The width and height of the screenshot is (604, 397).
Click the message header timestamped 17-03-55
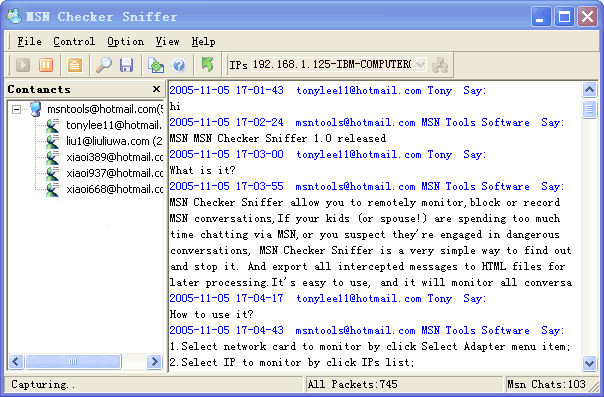367,186
